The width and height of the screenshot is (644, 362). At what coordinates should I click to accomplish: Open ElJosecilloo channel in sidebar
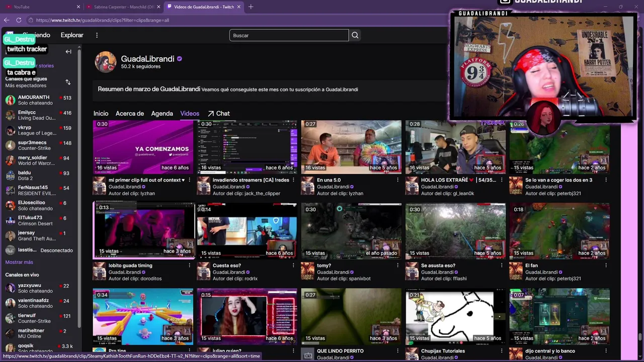tap(39, 206)
